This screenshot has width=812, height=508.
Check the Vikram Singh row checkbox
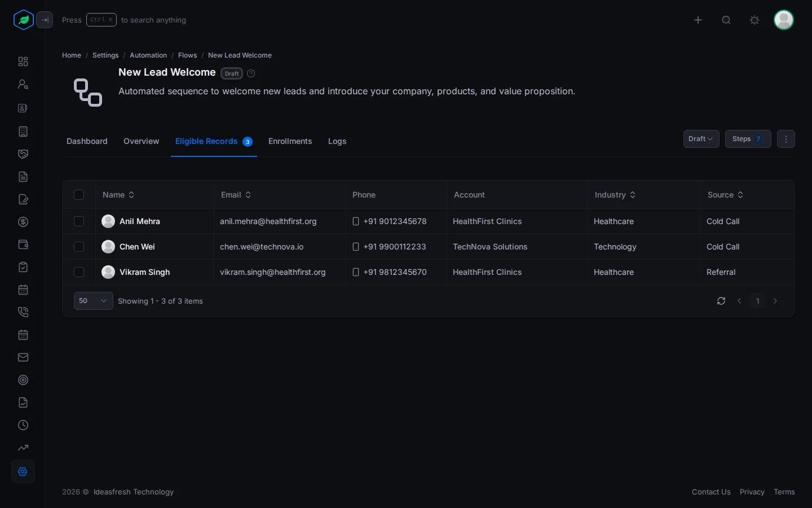pyautogui.click(x=79, y=272)
